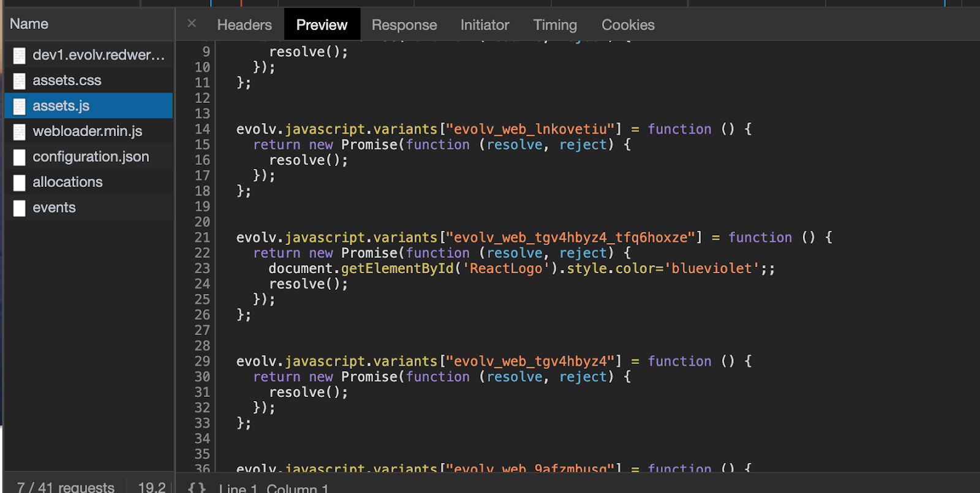Image resolution: width=980 pixels, height=493 pixels.
Task: Select the configuration.json request
Action: pos(89,157)
